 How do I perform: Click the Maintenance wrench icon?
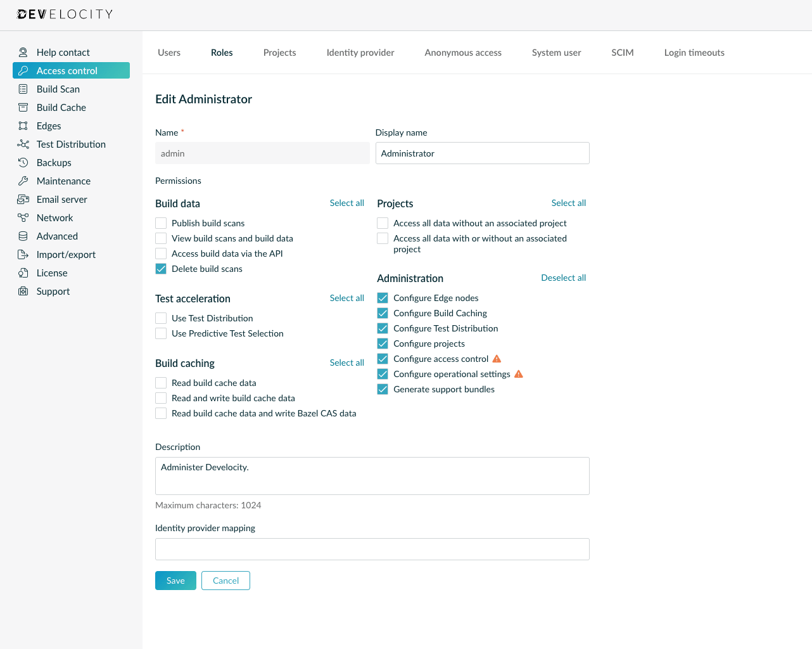(23, 181)
